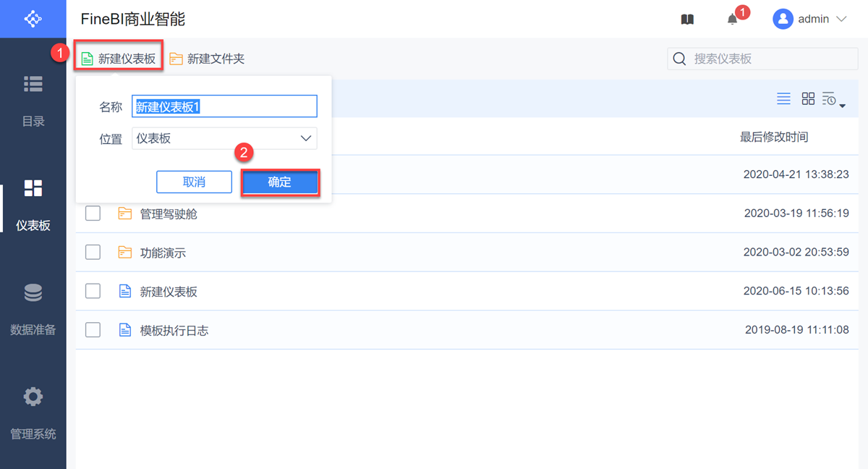Viewport: 868px width, 469px height.
Task: Click the 取消 button
Action: [x=194, y=182]
